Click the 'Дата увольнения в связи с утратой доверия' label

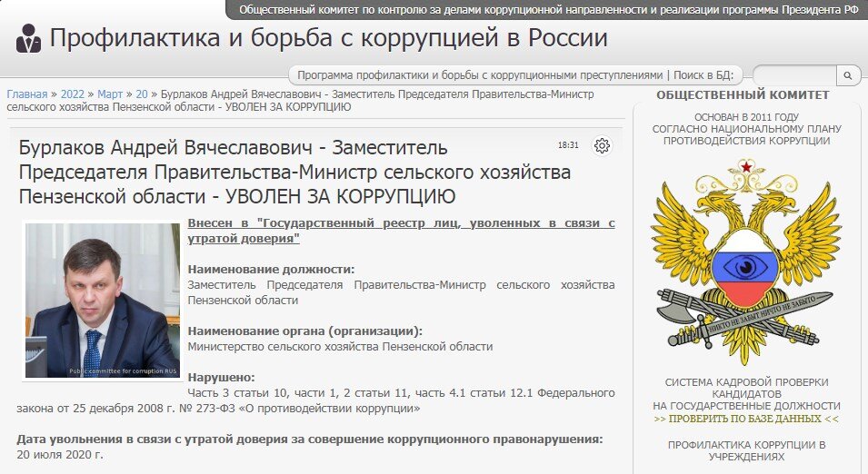309,439
